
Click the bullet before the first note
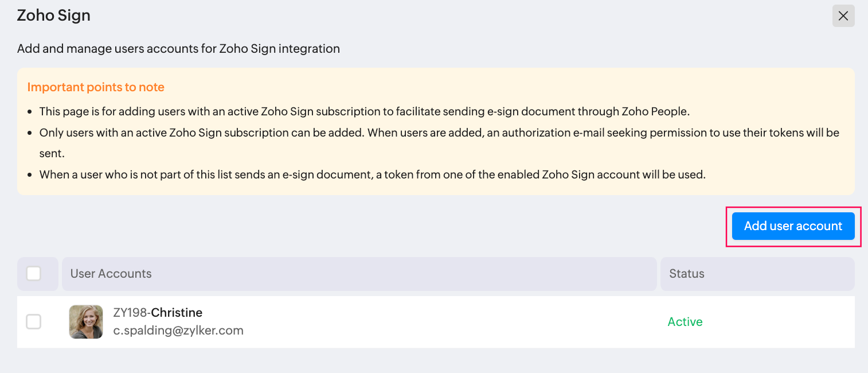pyautogui.click(x=30, y=112)
